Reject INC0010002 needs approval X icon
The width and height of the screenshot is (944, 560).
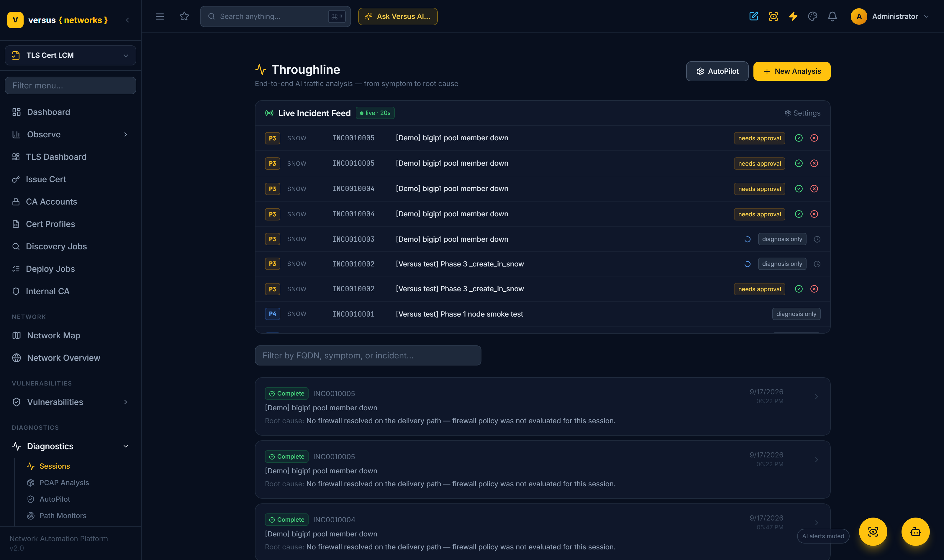(814, 289)
